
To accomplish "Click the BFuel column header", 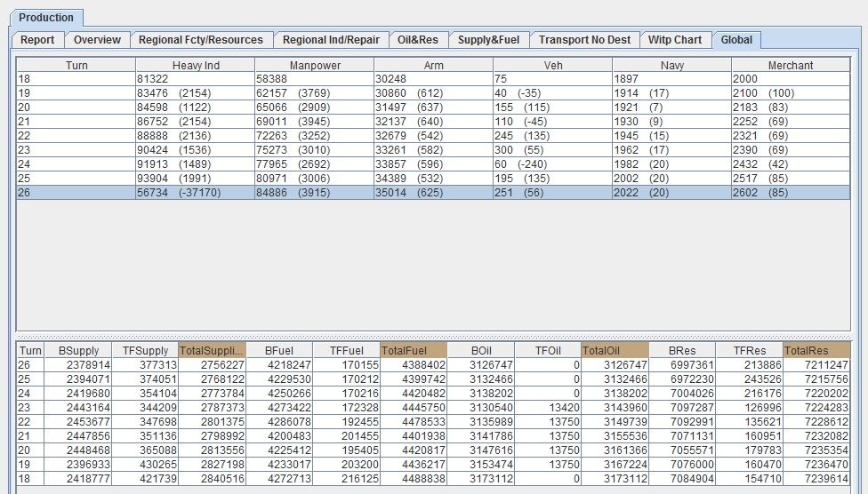I will click(x=279, y=350).
